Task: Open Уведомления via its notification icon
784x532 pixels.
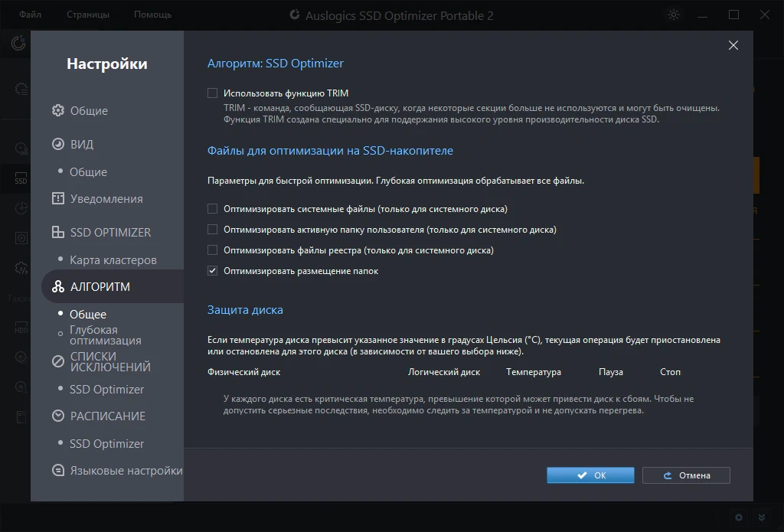Action: (x=58, y=198)
